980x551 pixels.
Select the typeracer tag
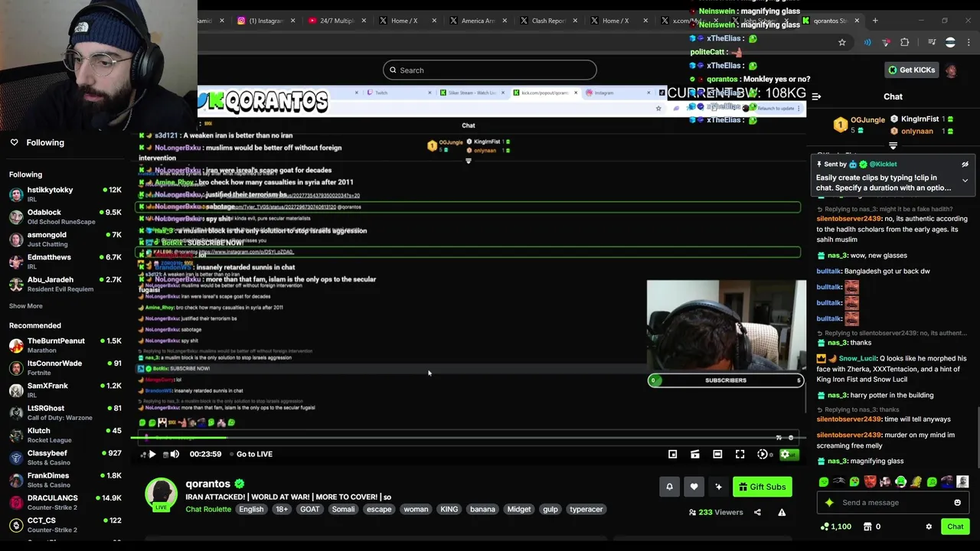point(586,509)
